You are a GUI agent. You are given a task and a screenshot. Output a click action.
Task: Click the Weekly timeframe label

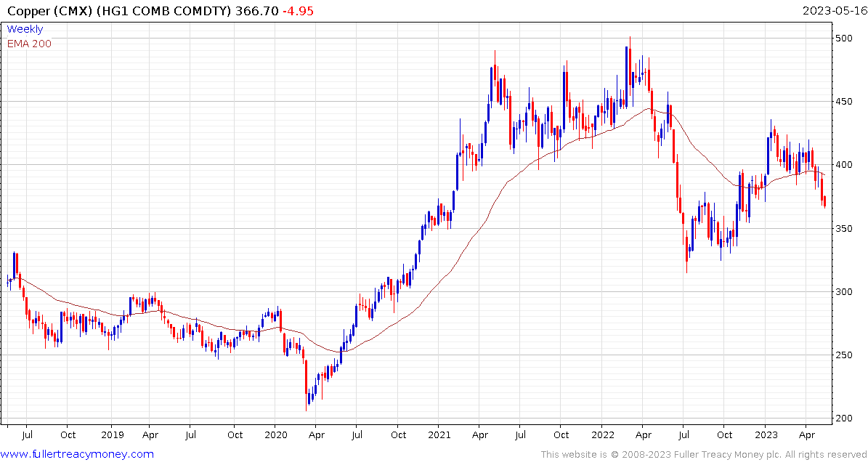click(25, 29)
